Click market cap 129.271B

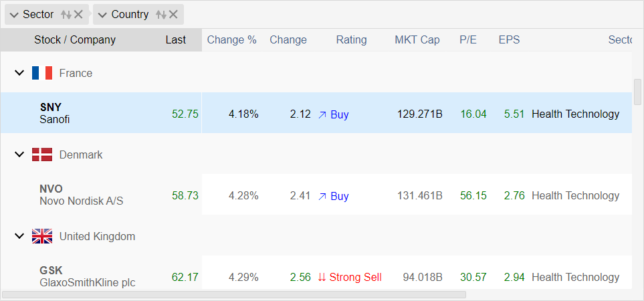(420, 114)
